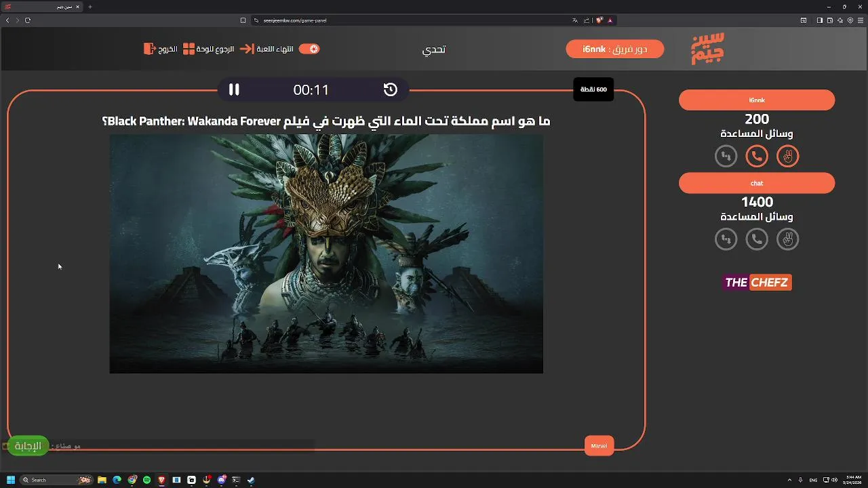Open a new browser tab
868x488 pixels.
90,7
